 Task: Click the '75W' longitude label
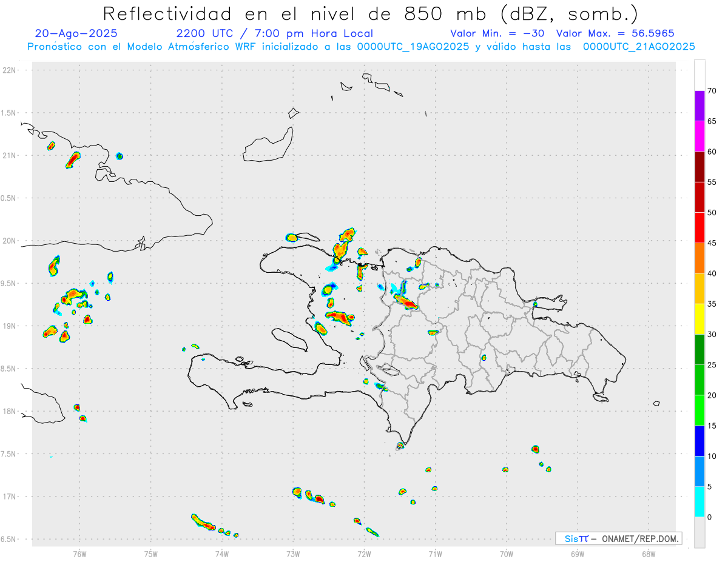click(151, 554)
